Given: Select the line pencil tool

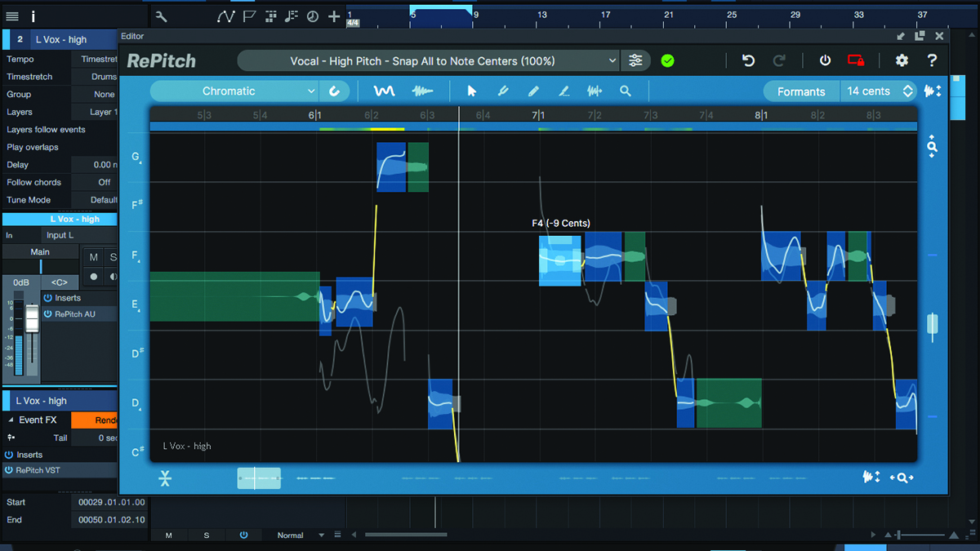Looking at the screenshot, I should point(563,91).
